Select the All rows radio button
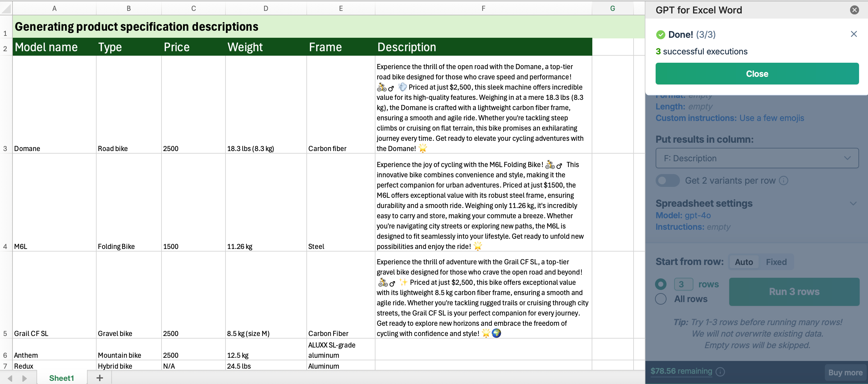 (661, 299)
